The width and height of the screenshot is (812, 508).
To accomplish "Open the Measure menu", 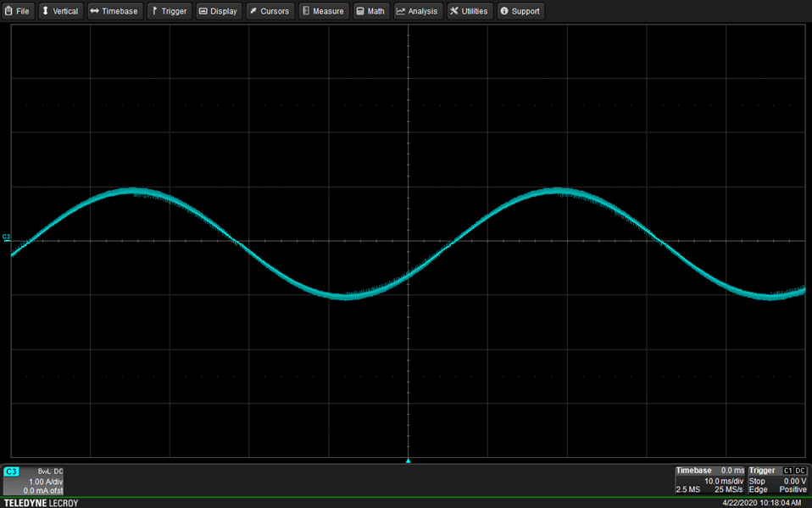I will click(x=323, y=11).
